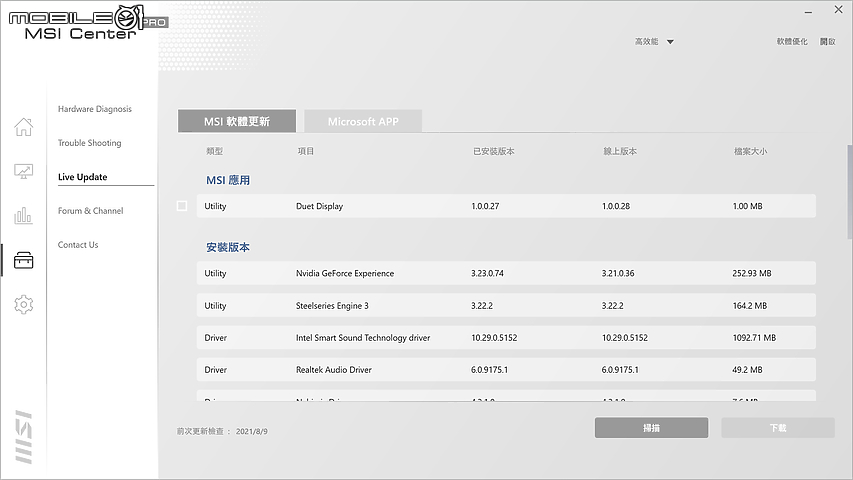Click file size 49.2 MB value
Viewport: 853px width, 480px height.
coord(747,370)
